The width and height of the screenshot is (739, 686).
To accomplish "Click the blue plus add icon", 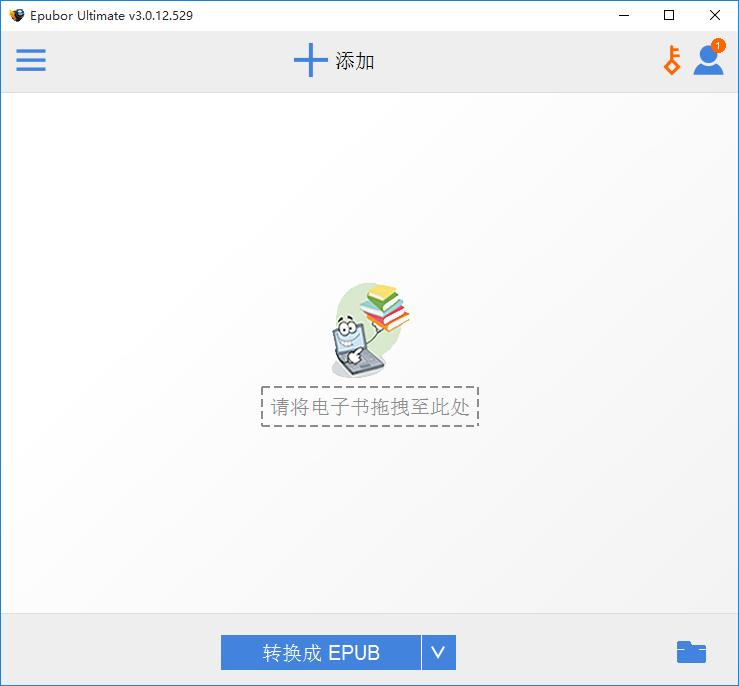I will click(310, 61).
